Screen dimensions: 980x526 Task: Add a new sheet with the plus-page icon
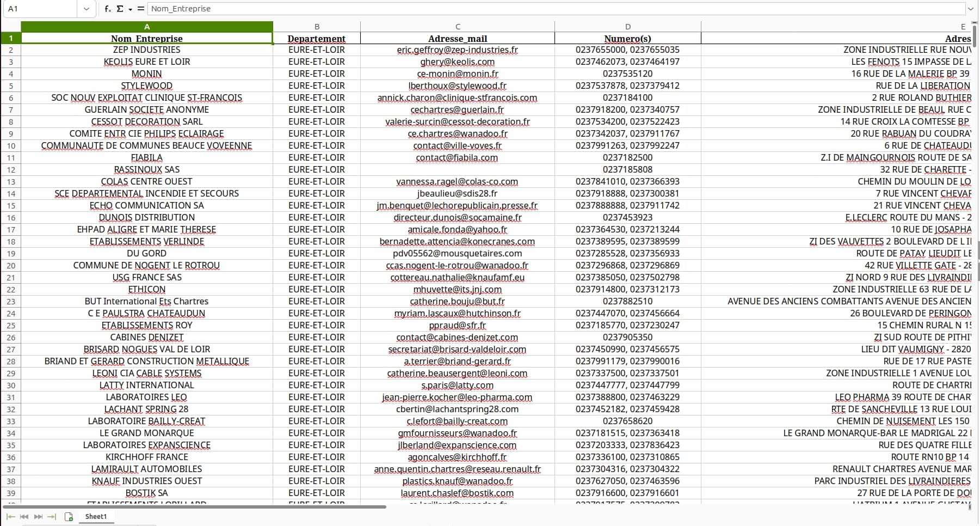coord(69,517)
